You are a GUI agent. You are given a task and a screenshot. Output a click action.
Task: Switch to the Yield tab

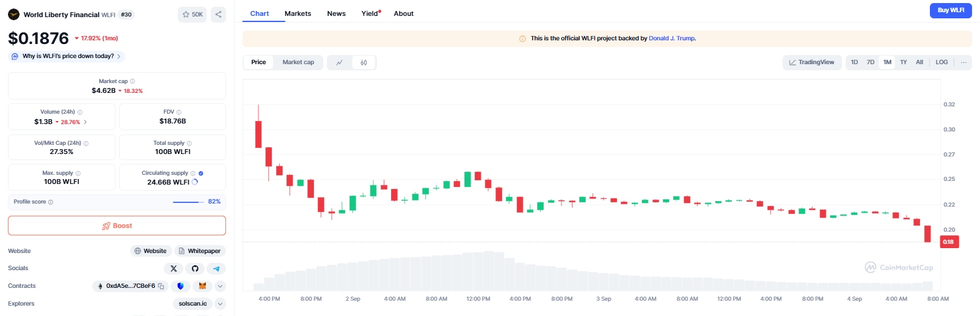tap(370, 13)
